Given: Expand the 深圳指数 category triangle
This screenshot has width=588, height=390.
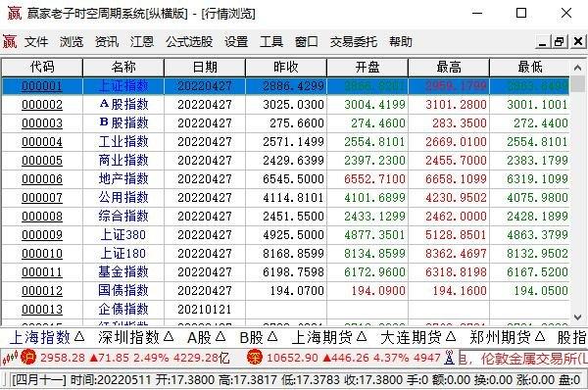Looking at the screenshot, I should pos(169,337).
